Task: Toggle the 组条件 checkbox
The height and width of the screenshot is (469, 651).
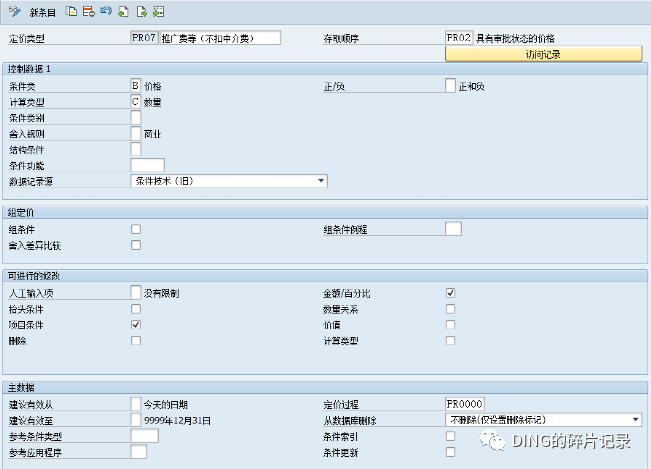Action: click(136, 229)
